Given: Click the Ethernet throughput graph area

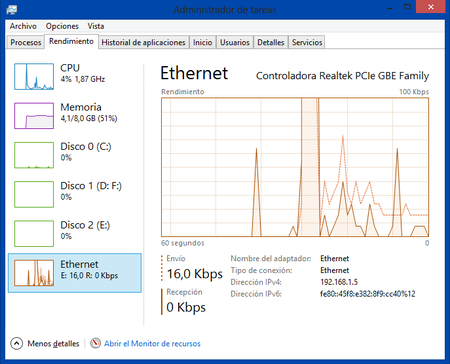Looking at the screenshot, I should point(295,167).
